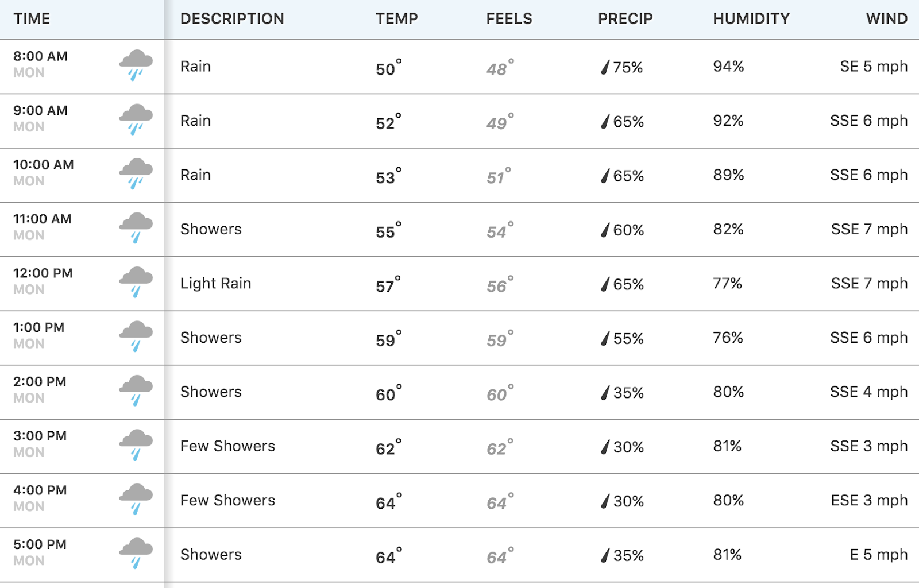Click the rain cloud icon for 8:00 AM
This screenshot has width=919, height=588.
point(136,65)
